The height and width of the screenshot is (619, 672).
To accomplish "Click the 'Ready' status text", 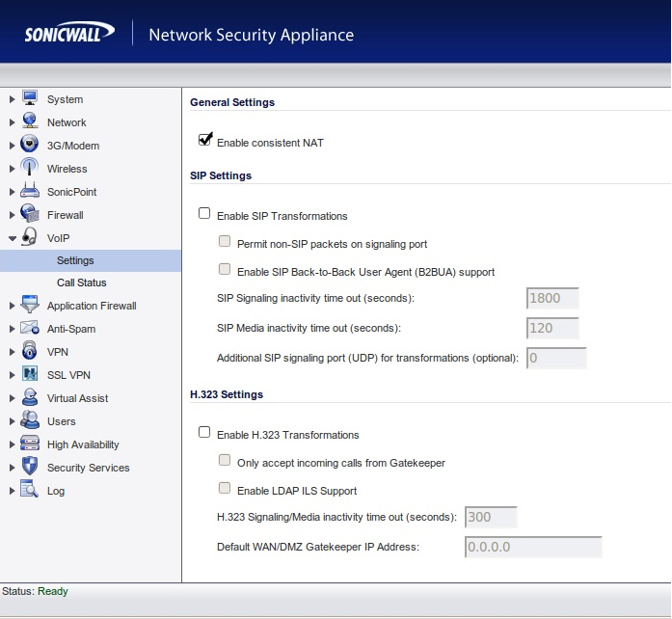I will click(x=53, y=592).
